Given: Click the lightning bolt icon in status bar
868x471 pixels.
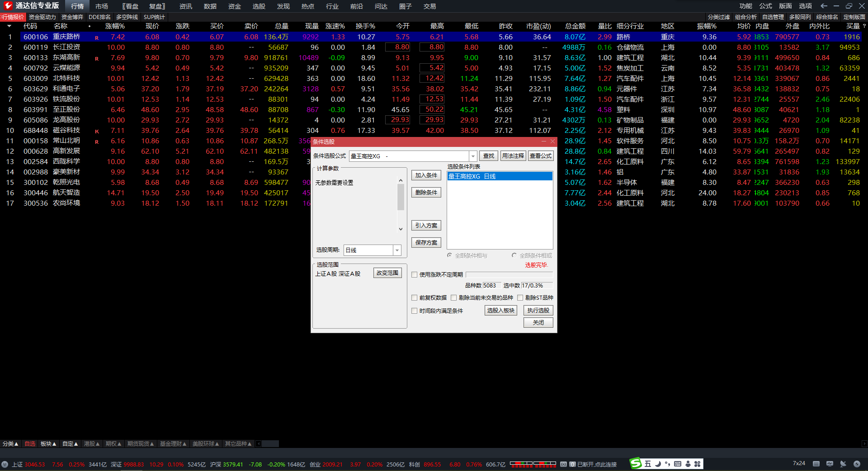Looking at the screenshot, I should 857,464.
